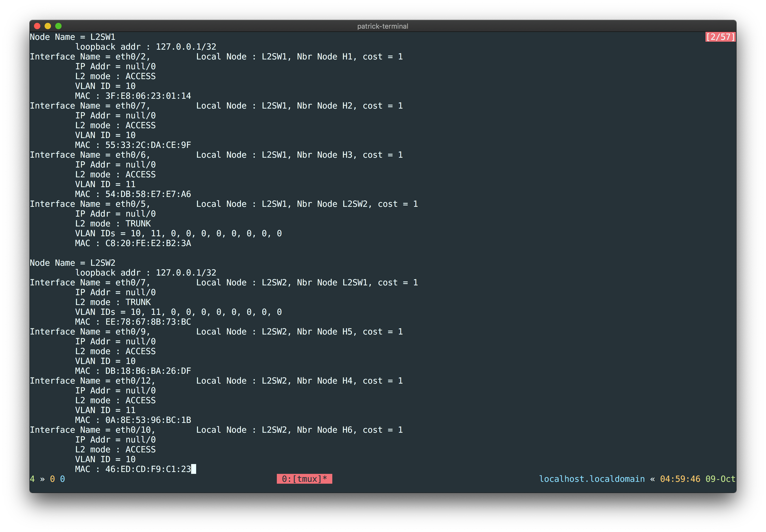The height and width of the screenshot is (532, 766).
Task: Click 'Nbr Node H1' text
Action: [x=325, y=57]
